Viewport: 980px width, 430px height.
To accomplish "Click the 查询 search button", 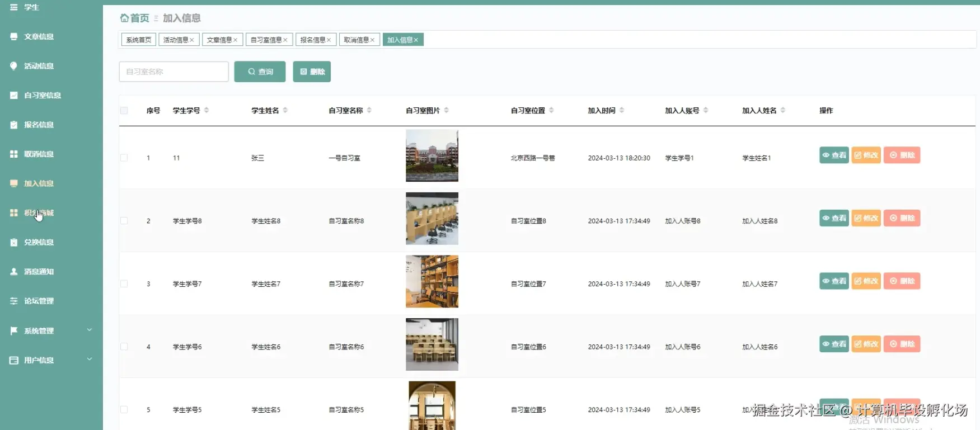I will tap(260, 72).
